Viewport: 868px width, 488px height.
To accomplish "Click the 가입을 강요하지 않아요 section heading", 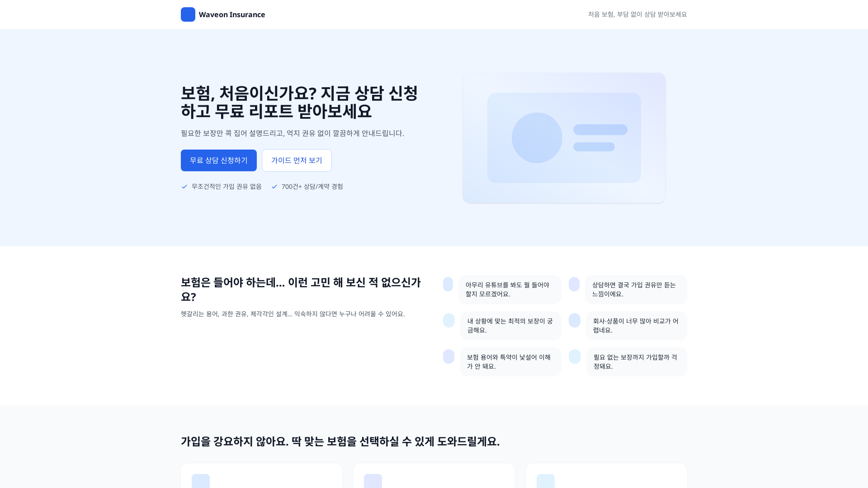I will (x=340, y=442).
